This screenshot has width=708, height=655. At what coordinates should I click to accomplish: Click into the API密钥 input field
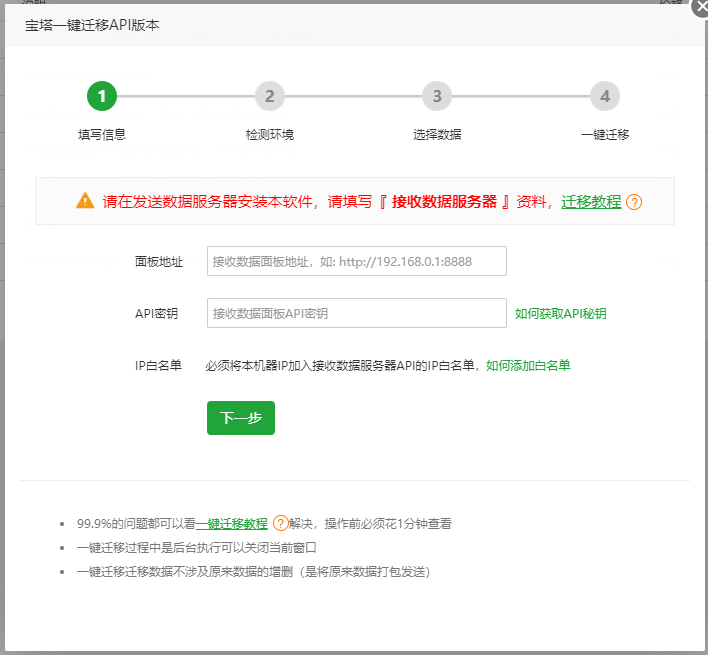pyautogui.click(x=356, y=313)
